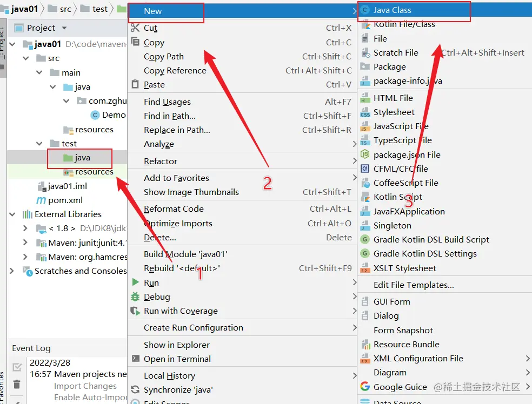Click the Scratch File icon

click(365, 52)
